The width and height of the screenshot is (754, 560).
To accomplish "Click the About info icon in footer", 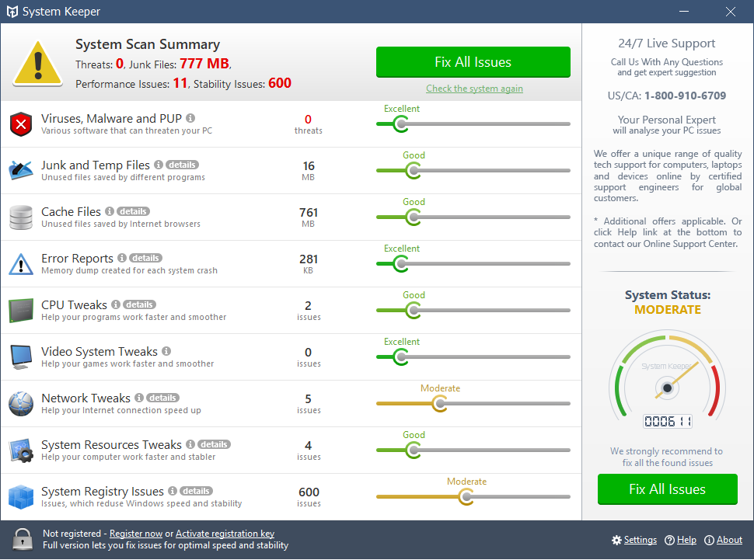I will (709, 541).
